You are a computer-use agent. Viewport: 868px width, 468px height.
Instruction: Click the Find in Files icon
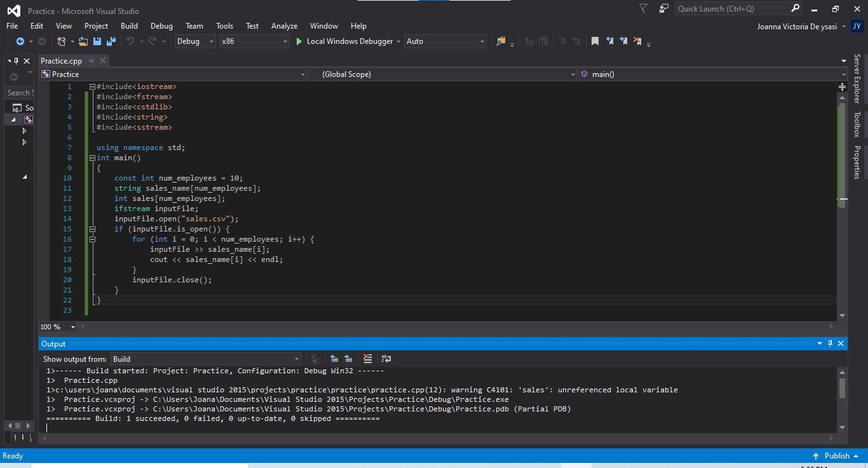501,41
